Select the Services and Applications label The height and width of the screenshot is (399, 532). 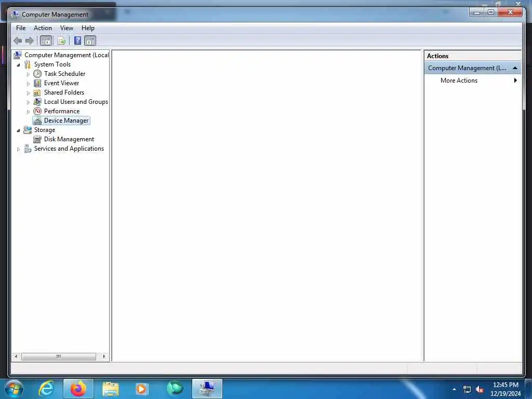pyautogui.click(x=69, y=149)
